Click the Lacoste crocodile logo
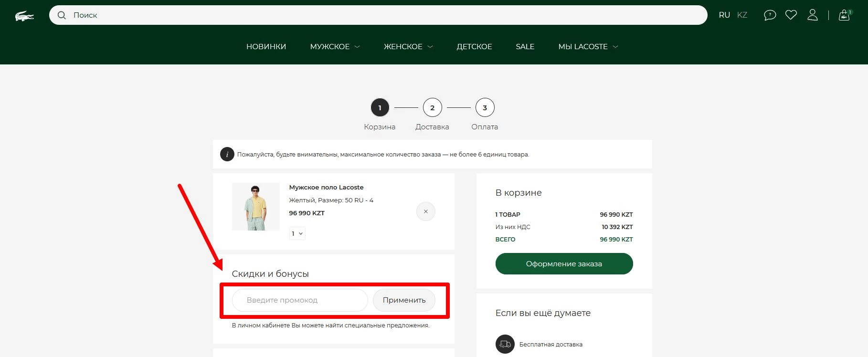This screenshot has height=357, width=868. click(x=24, y=16)
